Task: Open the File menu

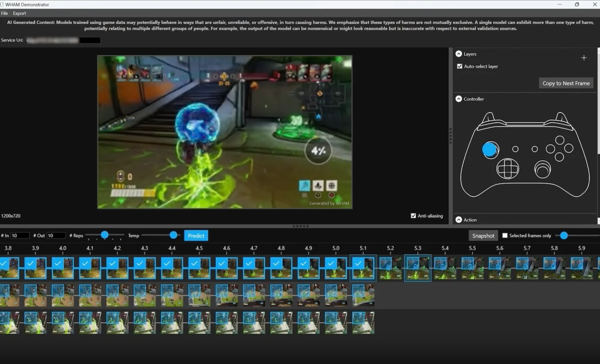Action: [4, 13]
